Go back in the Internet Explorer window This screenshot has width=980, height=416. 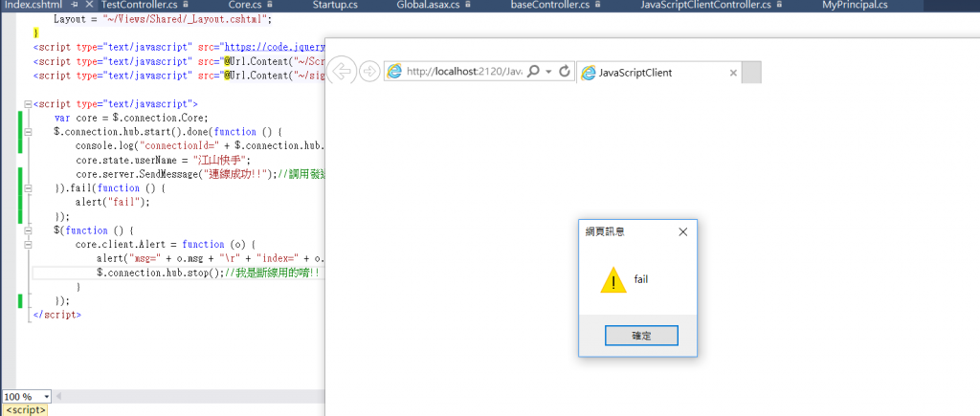click(342, 71)
